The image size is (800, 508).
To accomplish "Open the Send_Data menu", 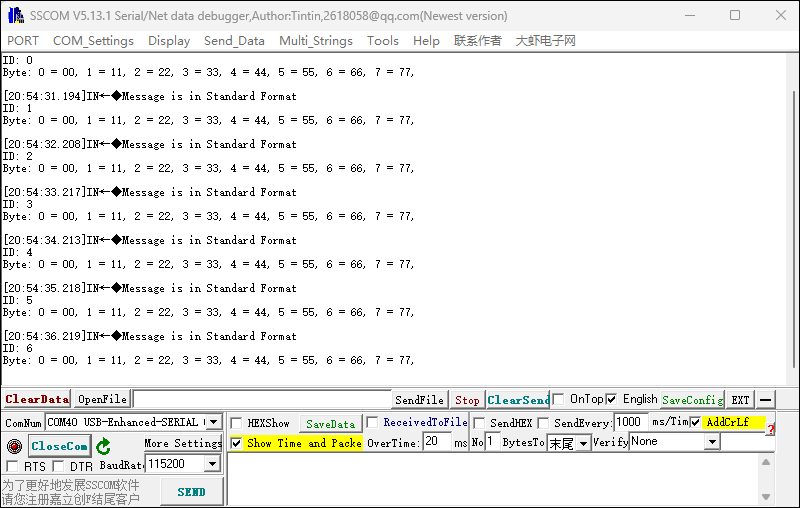I will [234, 41].
